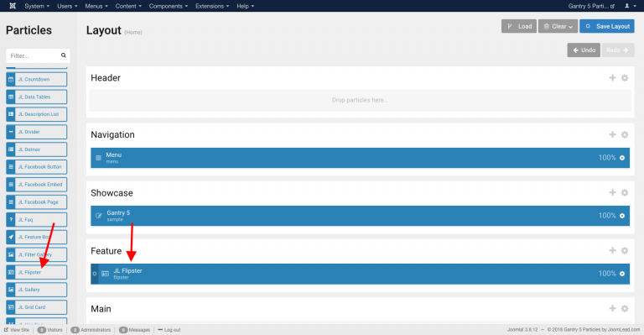Click the gear icon in the Header section
This screenshot has width=644, height=335.
624,78
